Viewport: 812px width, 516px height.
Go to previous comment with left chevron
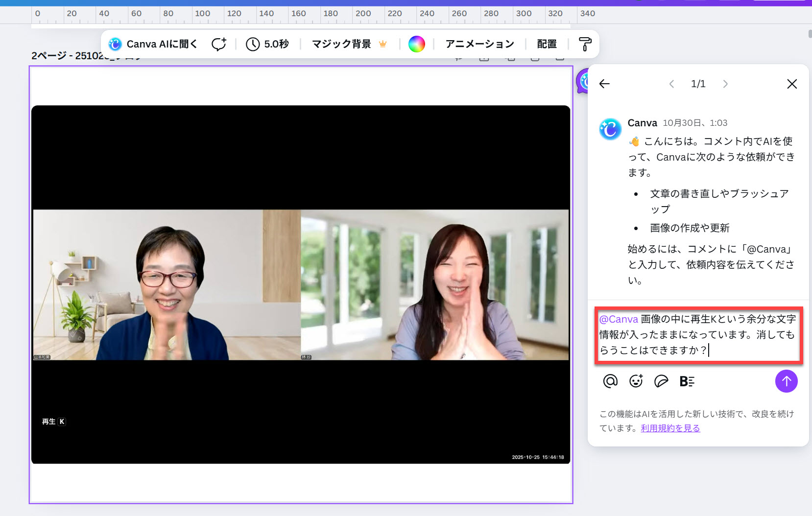pyautogui.click(x=671, y=84)
